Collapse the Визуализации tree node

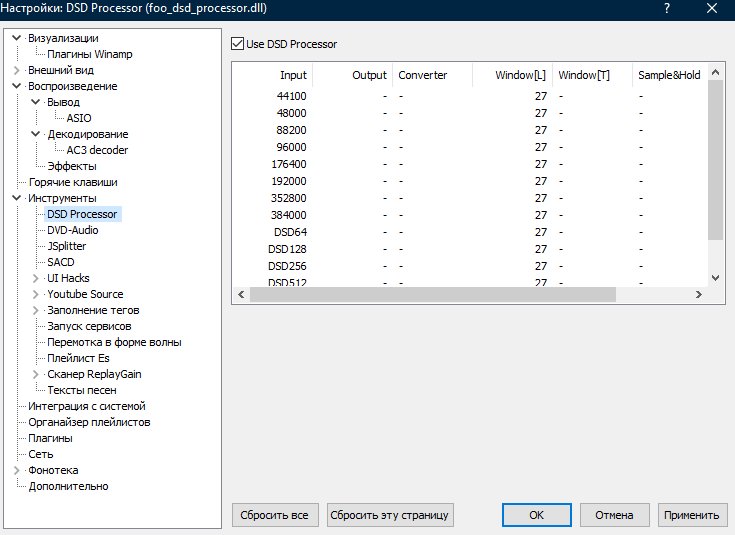pos(17,38)
